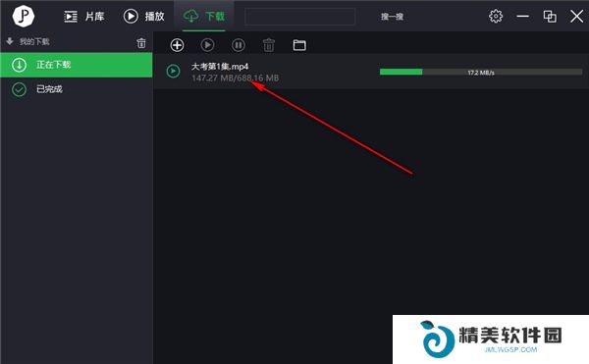Image resolution: width=589 pixels, height=364 pixels.
Task: Play 大考第1集.mp4 using its row icon
Action: 173,71
